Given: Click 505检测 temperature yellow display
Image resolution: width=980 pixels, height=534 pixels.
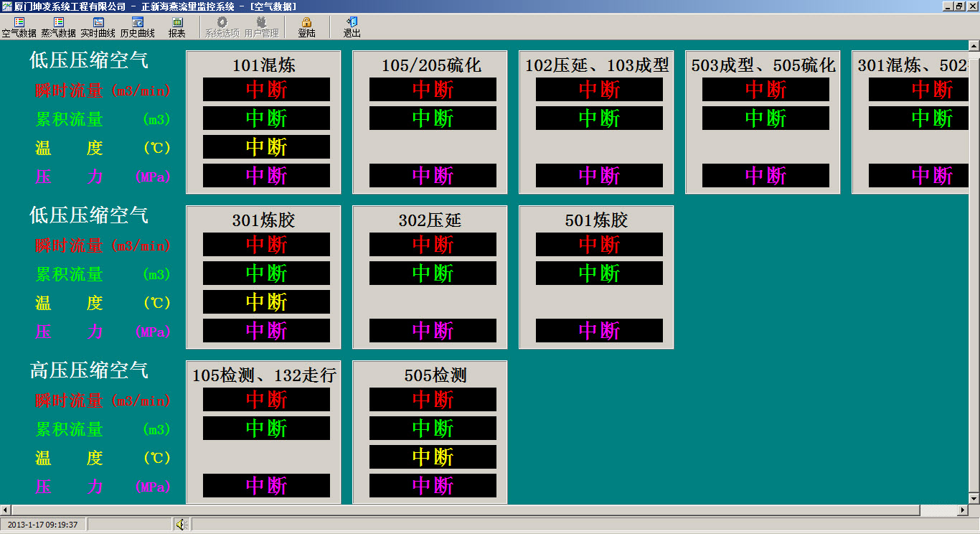Looking at the screenshot, I should [433, 457].
